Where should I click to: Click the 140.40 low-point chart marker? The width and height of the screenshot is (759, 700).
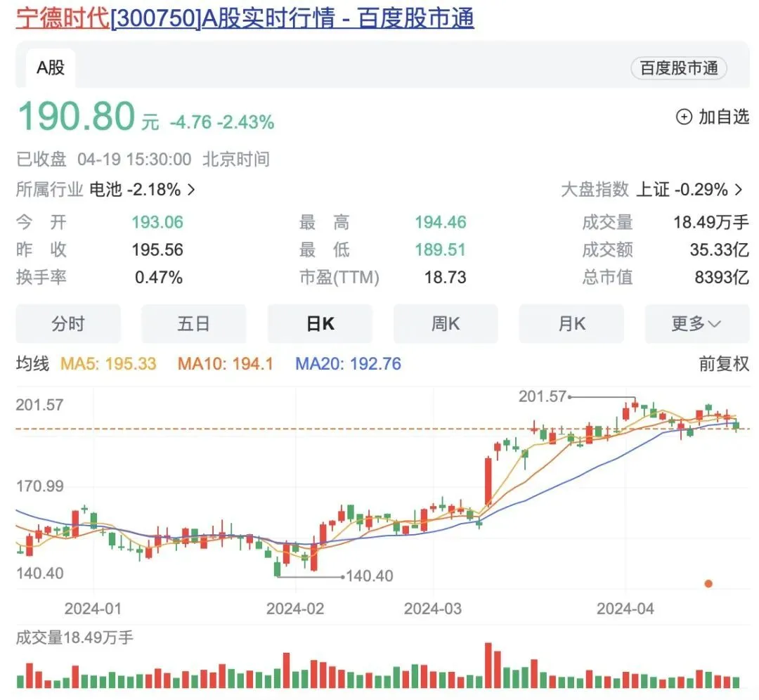(x=370, y=576)
